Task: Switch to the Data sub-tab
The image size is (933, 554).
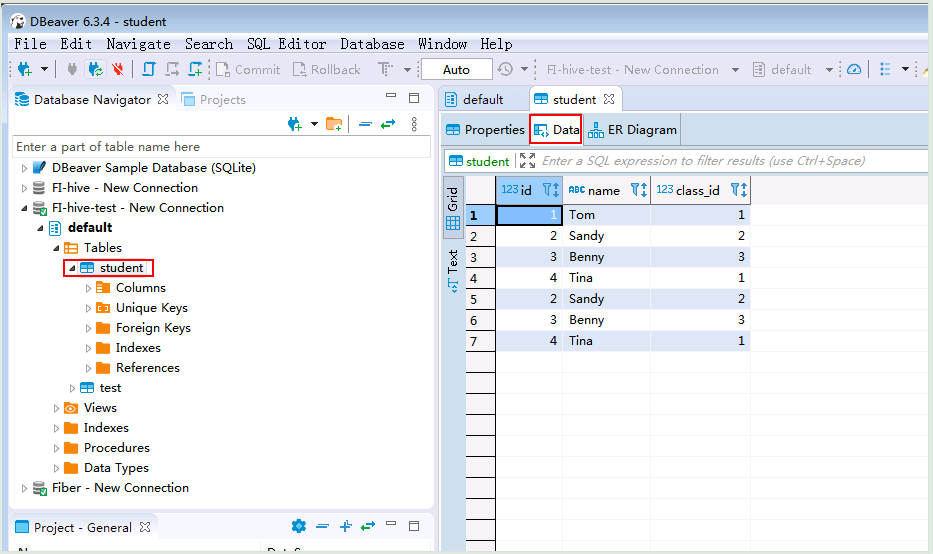Action: coord(556,130)
